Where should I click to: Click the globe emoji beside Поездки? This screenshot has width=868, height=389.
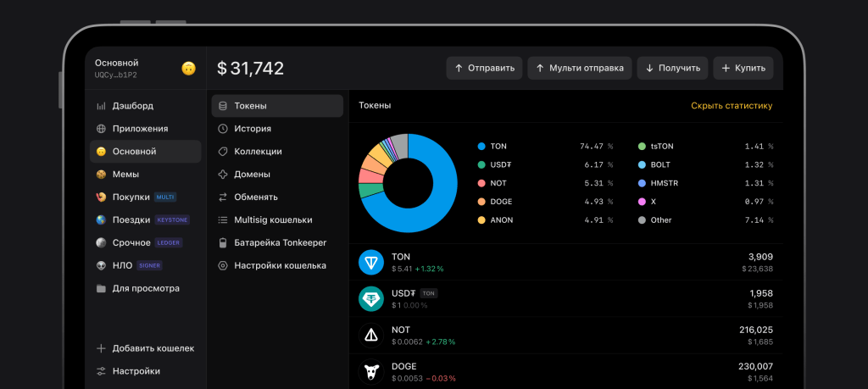(101, 220)
